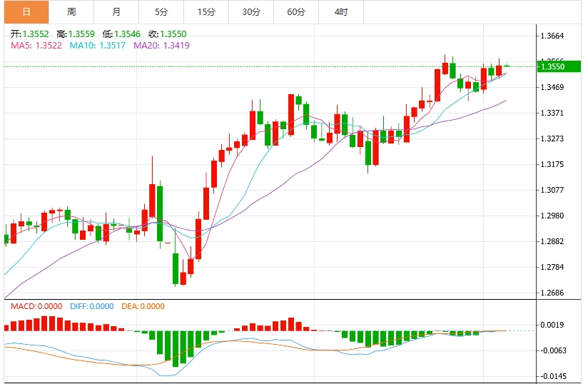Show the 30分 interval chart
Screen dimensions: 588x384
pyautogui.click(x=251, y=12)
